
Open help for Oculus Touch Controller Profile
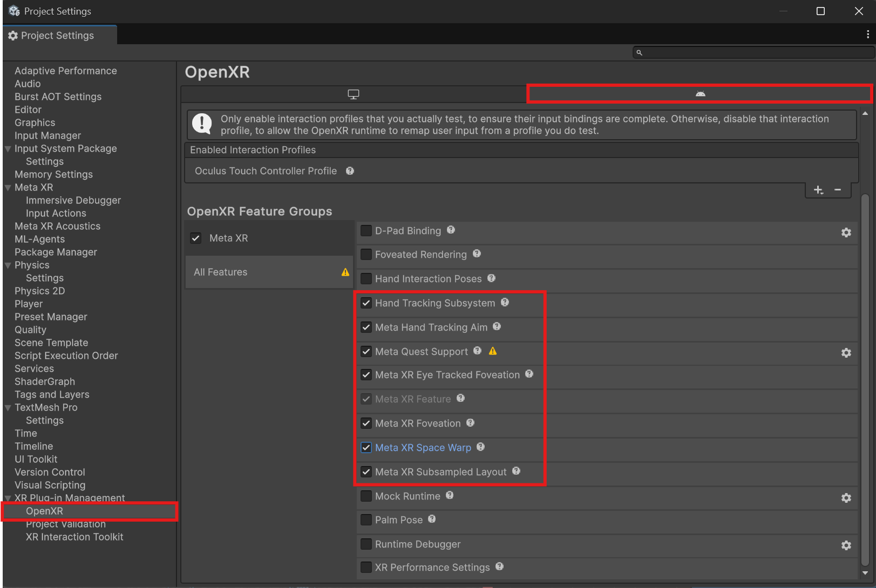(350, 171)
